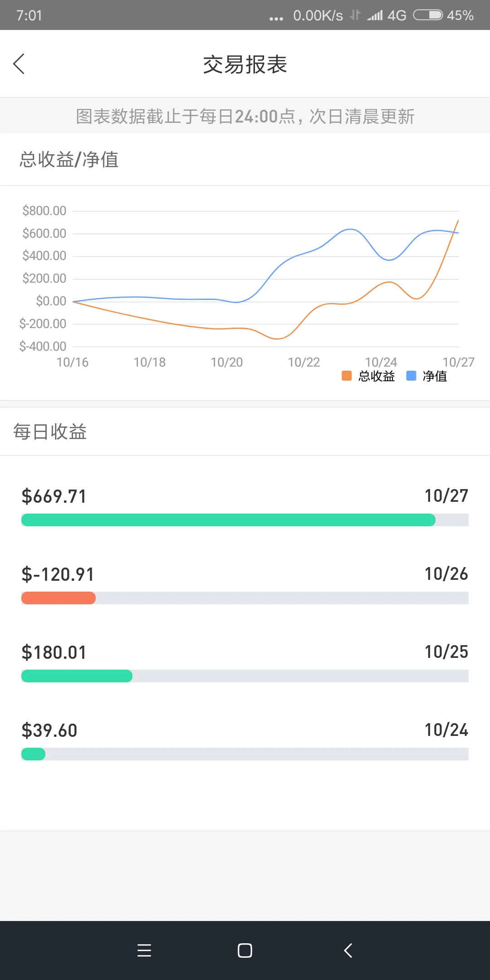Viewport: 490px width, 980px height.
Task: Toggle orange 总收益 legend swatch
Action: point(347,376)
